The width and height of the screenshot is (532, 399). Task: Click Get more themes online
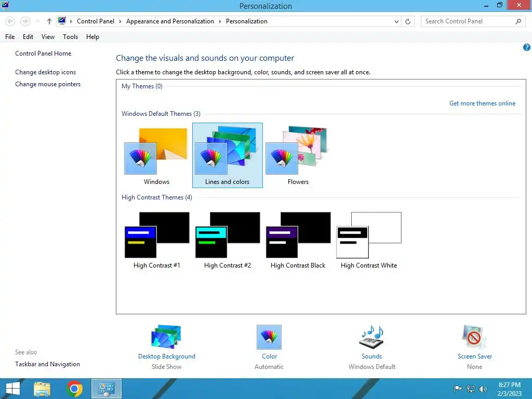pos(482,103)
